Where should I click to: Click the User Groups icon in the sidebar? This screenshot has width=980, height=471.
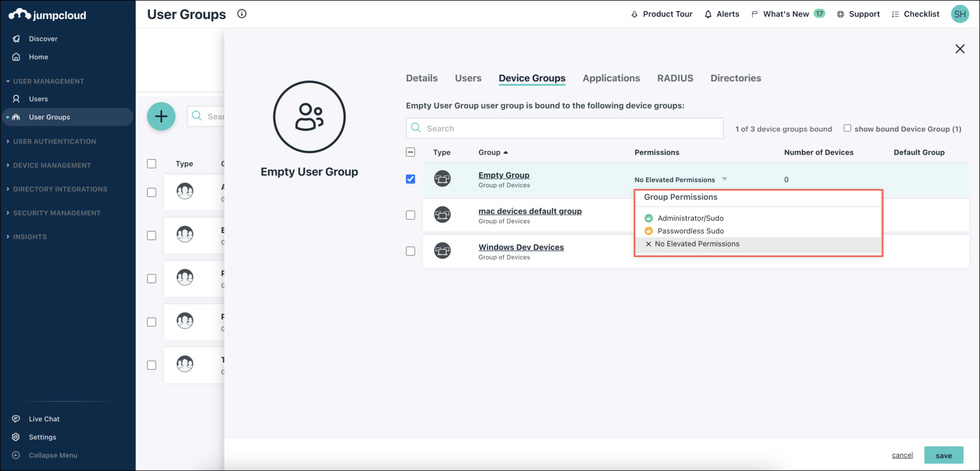[x=16, y=117]
